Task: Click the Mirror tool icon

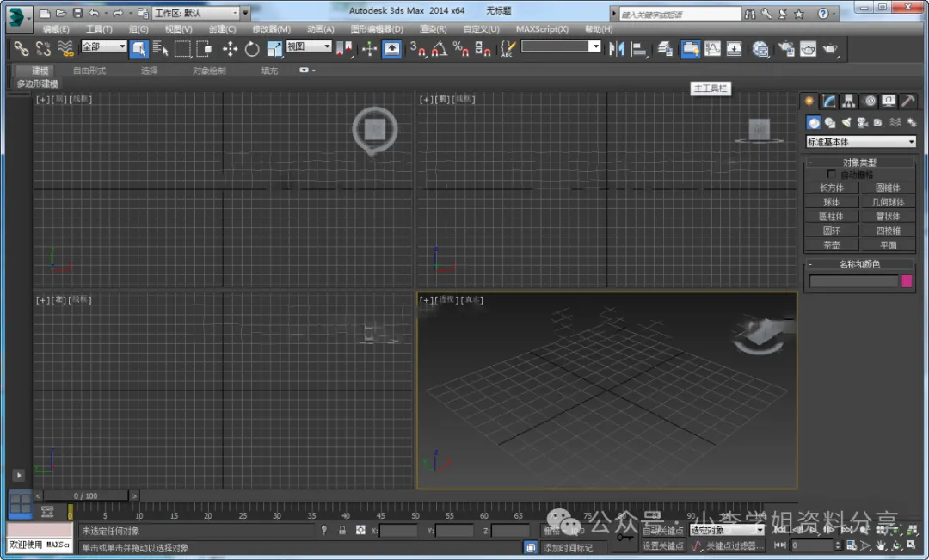Action: 616,49
